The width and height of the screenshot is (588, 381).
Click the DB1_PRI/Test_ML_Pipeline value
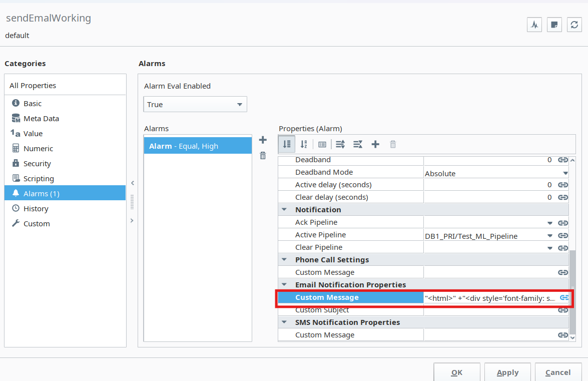tap(471, 236)
